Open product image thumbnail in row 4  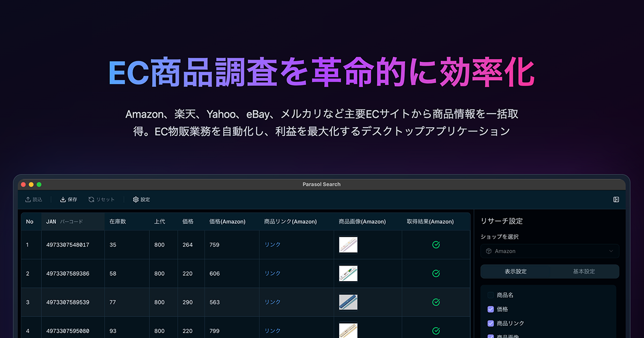tap(348, 330)
